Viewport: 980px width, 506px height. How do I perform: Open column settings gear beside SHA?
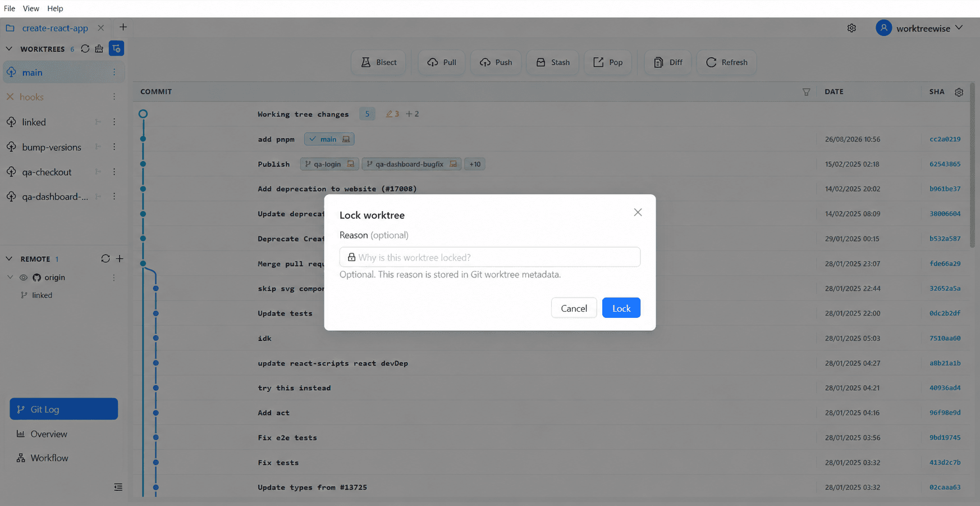coord(959,92)
